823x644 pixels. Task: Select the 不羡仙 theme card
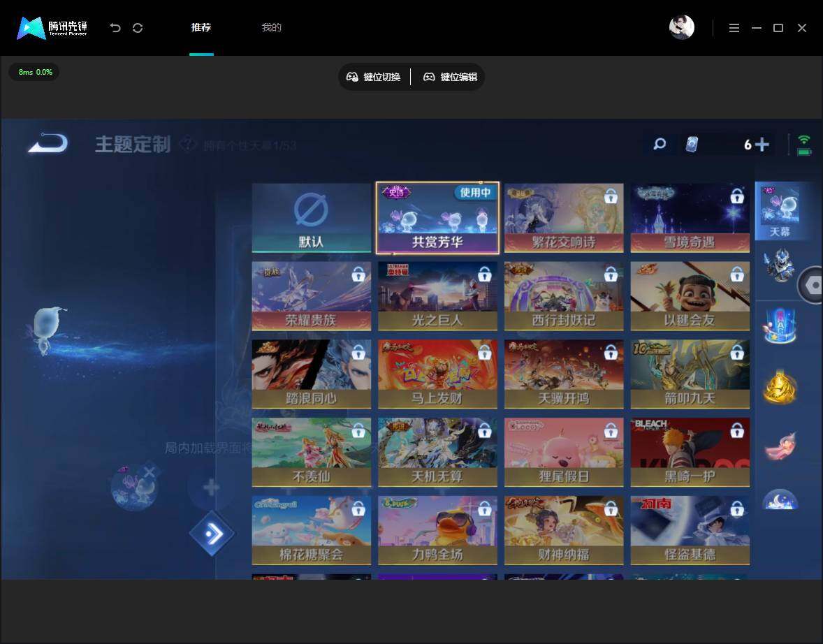312,452
